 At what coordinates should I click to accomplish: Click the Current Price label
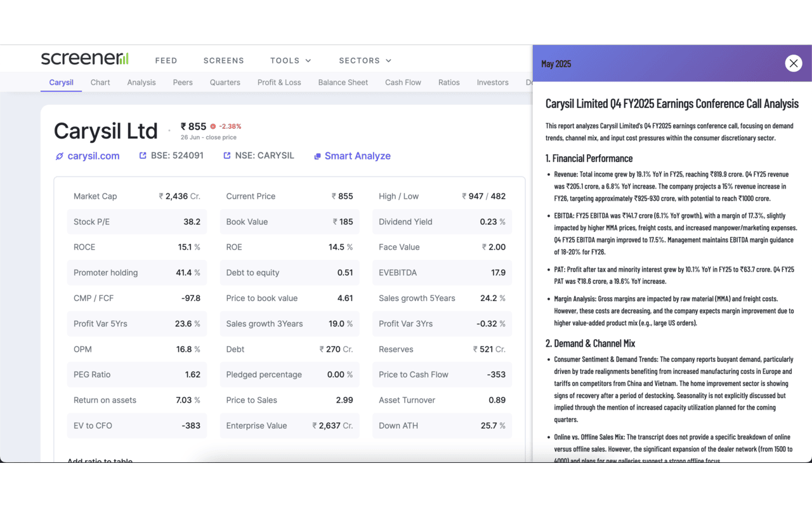click(x=251, y=196)
